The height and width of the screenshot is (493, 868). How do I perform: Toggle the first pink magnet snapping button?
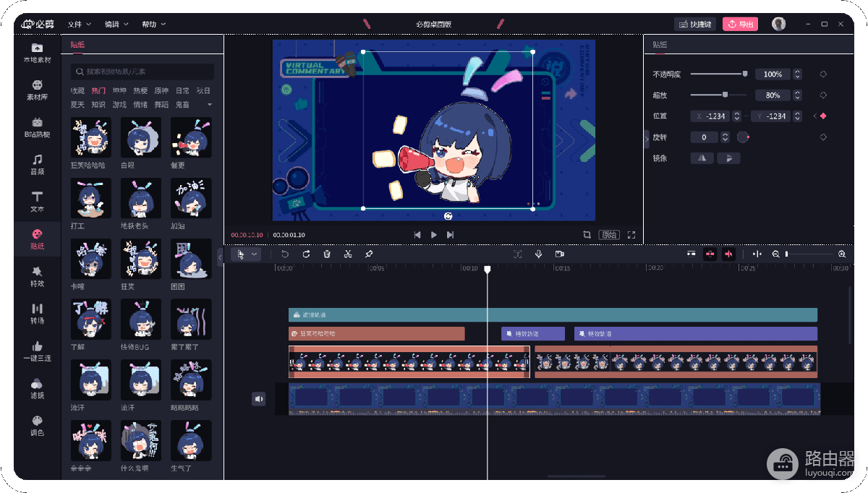(710, 254)
